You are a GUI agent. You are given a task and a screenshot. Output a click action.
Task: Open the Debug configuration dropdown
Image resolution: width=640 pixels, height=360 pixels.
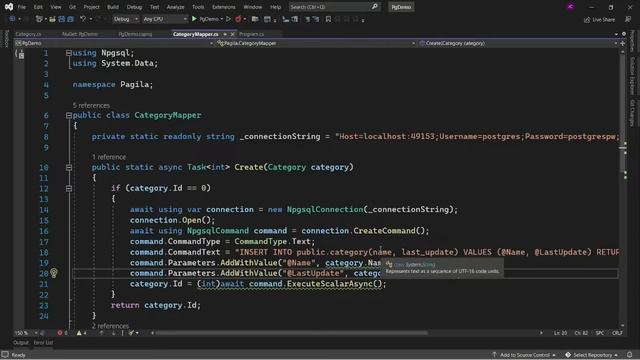click(125, 19)
